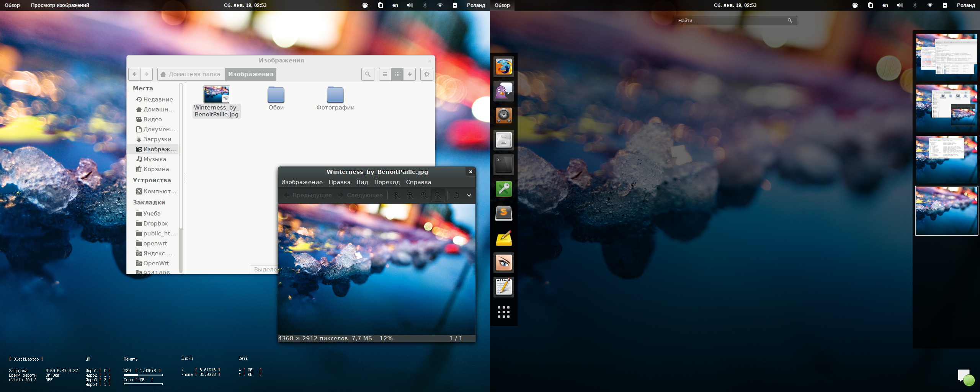Open Учеба bookmark in sidebar

point(148,214)
